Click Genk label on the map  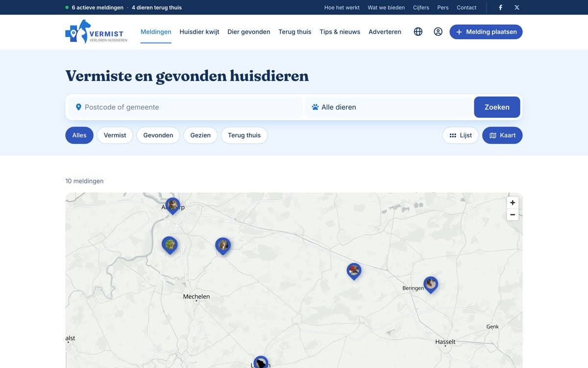tap(492, 327)
